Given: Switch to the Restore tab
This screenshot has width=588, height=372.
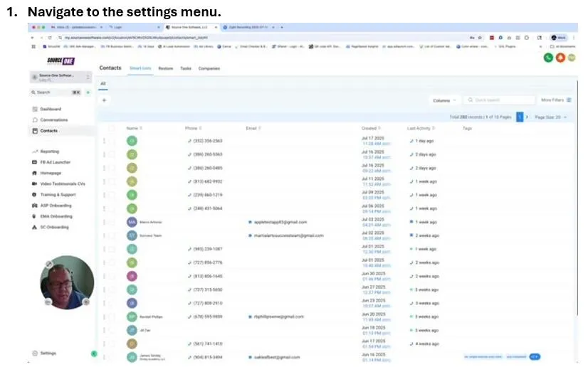Looking at the screenshot, I should 166,68.
